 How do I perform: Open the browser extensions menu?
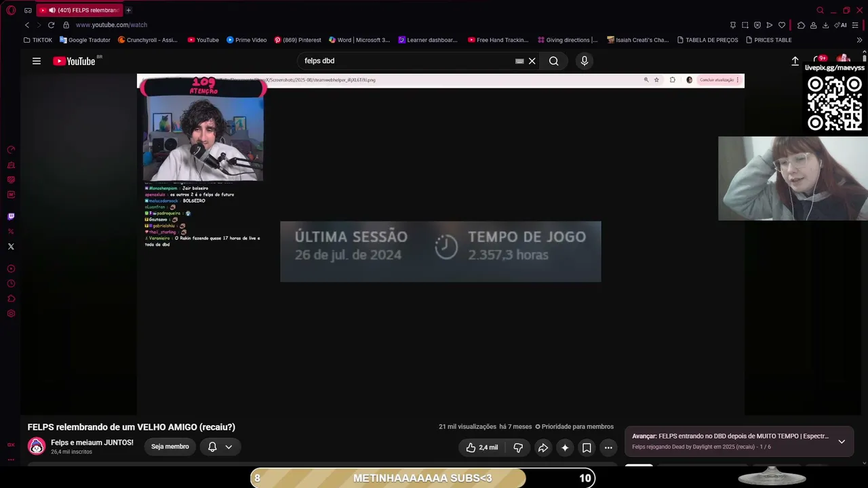click(801, 25)
